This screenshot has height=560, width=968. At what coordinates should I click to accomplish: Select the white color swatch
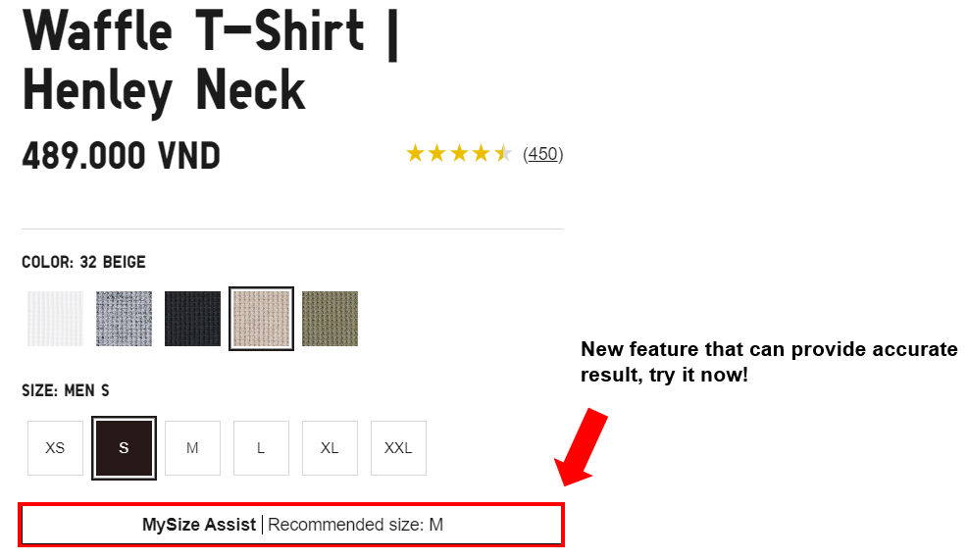point(55,319)
